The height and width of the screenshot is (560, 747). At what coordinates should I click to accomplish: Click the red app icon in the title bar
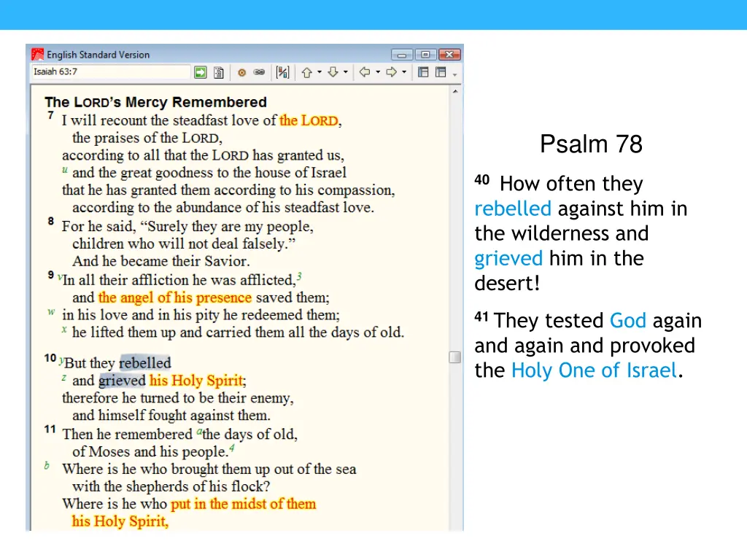(37, 54)
